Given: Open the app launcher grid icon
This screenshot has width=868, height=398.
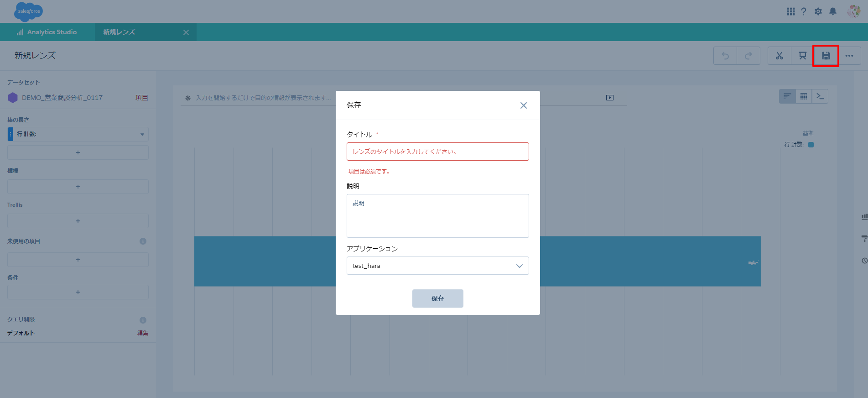Looking at the screenshot, I should pos(790,11).
